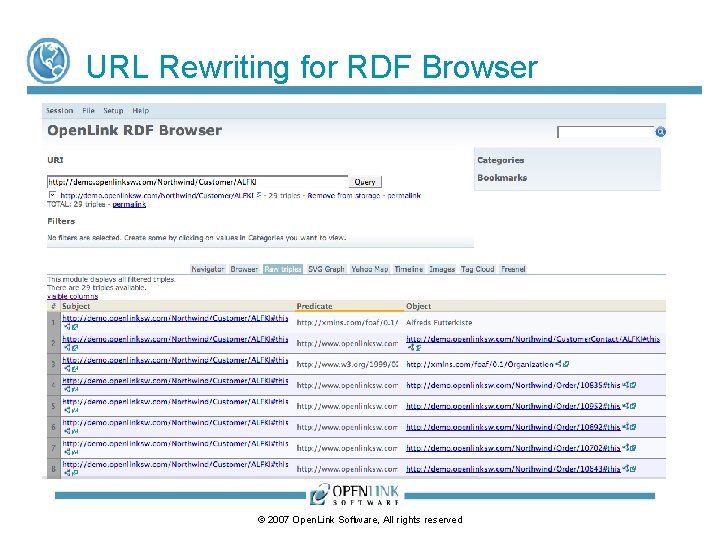
Task: Click the external-link icon under the row 4 subject
Action: point(75,389)
